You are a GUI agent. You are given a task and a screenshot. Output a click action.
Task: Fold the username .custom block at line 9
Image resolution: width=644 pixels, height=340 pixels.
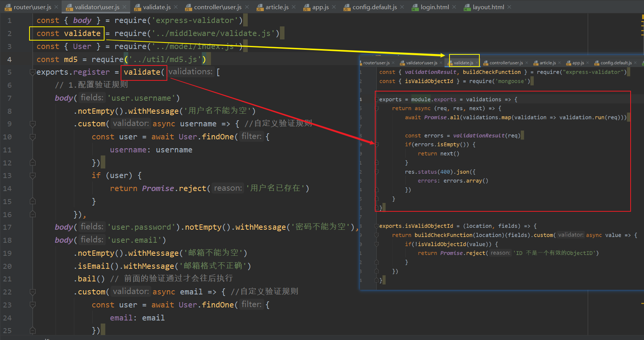coord(33,124)
